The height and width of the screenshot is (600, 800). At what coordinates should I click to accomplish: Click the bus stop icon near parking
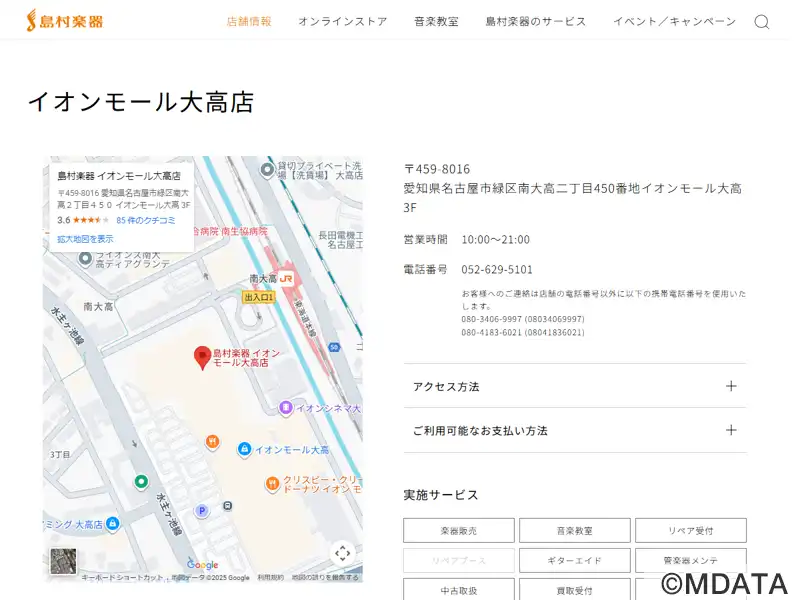[x=228, y=506]
